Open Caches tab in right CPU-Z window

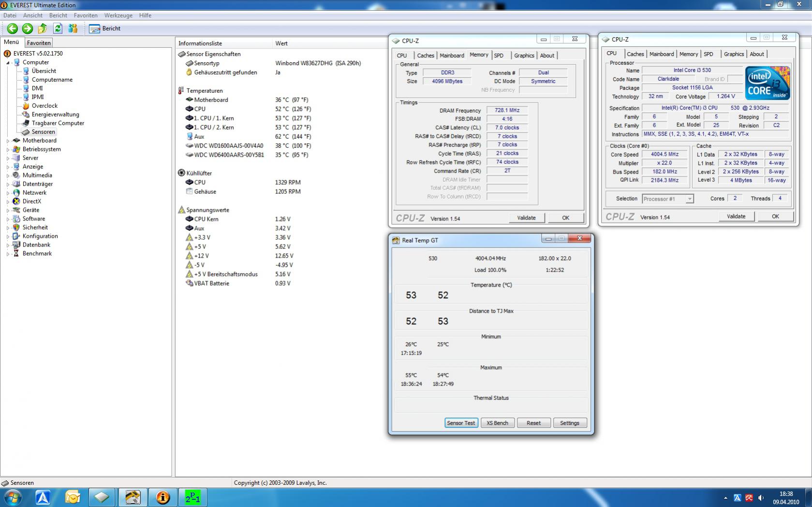(635, 54)
